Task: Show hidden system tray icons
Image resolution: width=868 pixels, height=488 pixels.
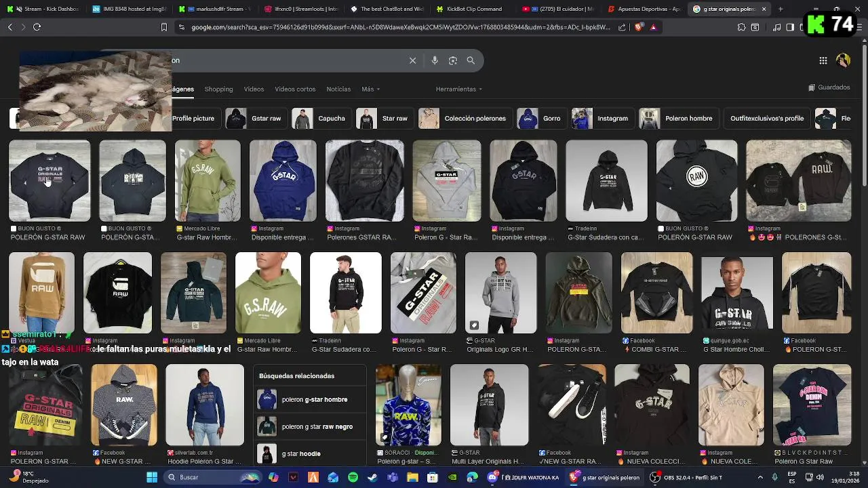Action: pyautogui.click(x=759, y=477)
